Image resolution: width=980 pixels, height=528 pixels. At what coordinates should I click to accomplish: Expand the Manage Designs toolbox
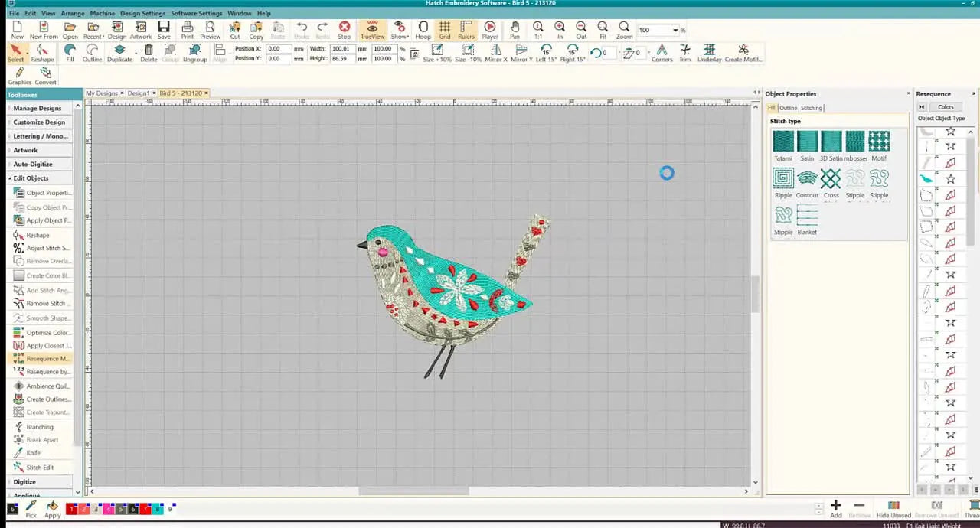coord(37,109)
